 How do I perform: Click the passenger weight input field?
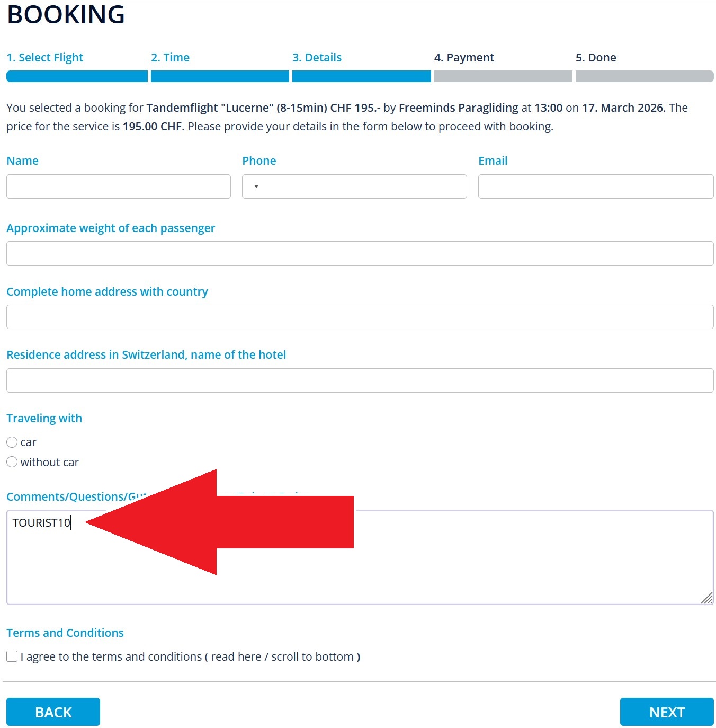(x=360, y=254)
